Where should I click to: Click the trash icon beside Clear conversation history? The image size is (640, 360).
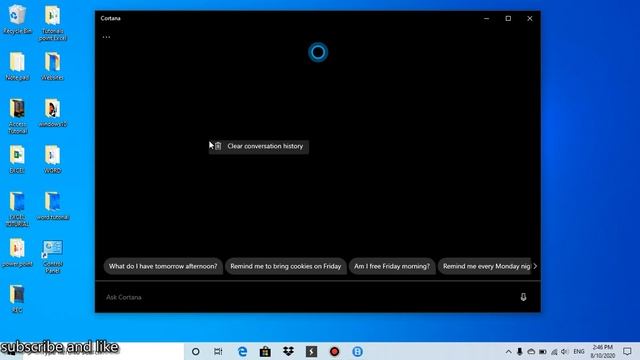coord(218,146)
